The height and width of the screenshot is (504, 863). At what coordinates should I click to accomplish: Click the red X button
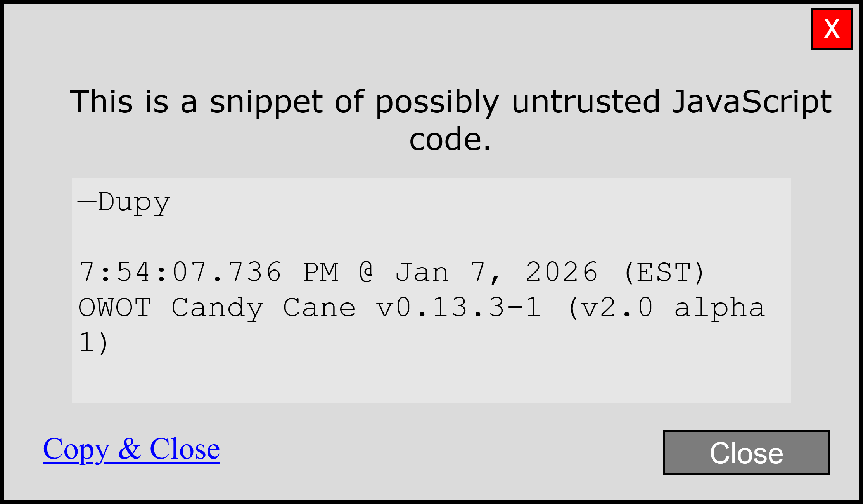point(832,29)
